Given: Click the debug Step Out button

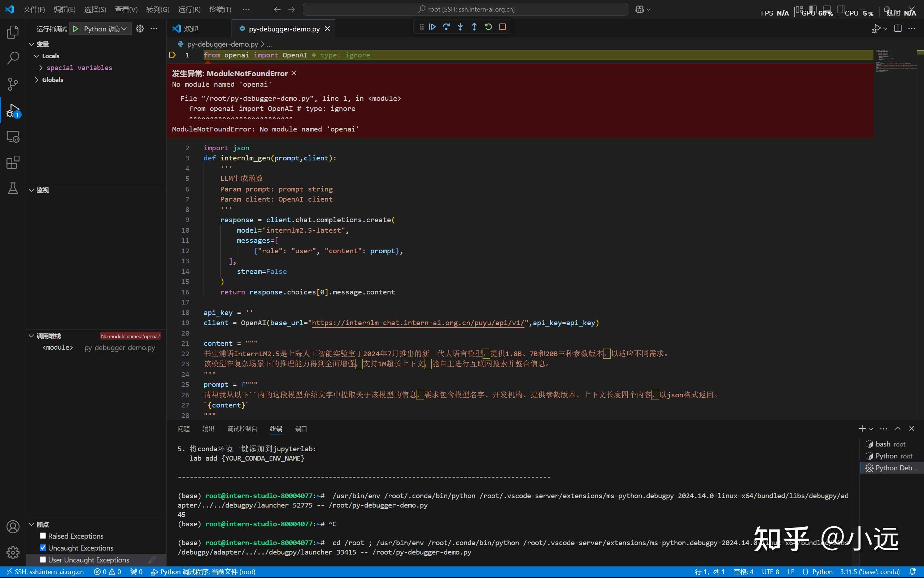Looking at the screenshot, I should tap(474, 27).
